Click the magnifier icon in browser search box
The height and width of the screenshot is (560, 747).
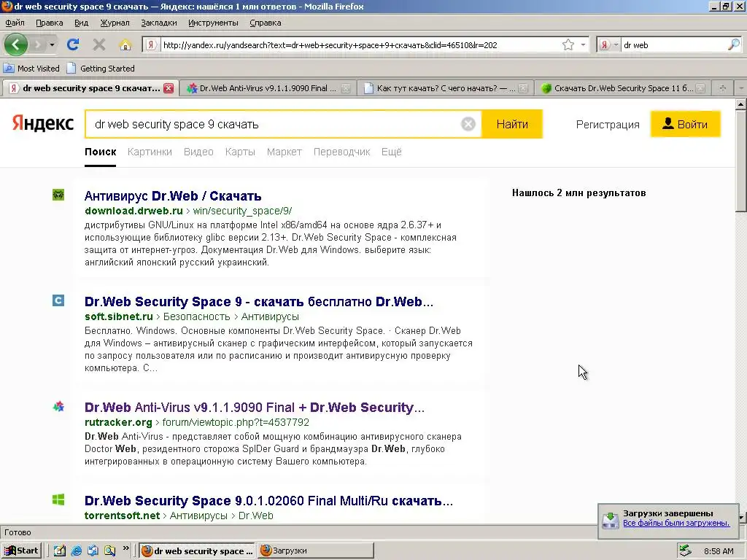(734, 44)
